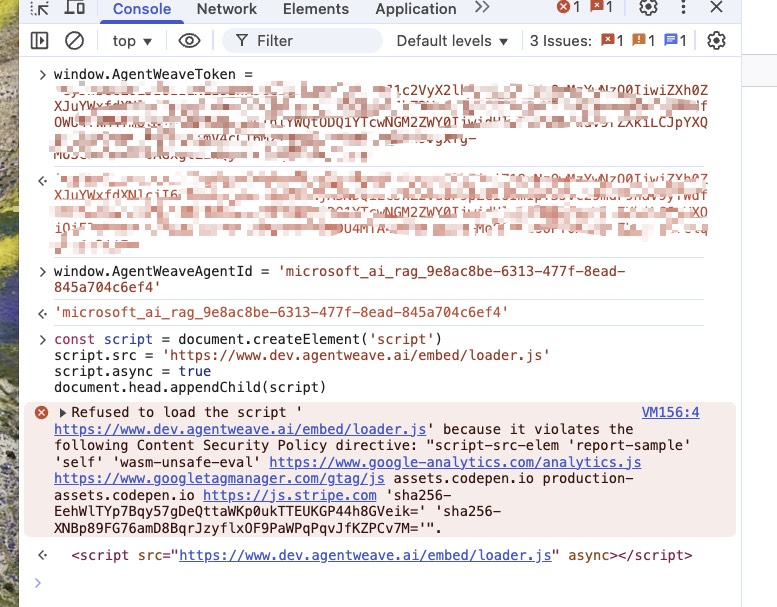777x607 pixels.
Task: Switch to the Network tab
Action: click(226, 9)
